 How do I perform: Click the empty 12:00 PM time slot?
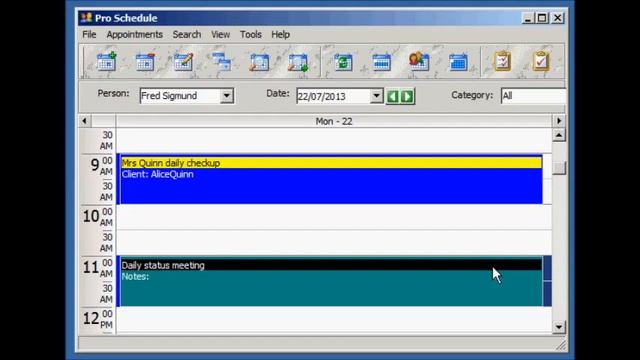click(334, 319)
